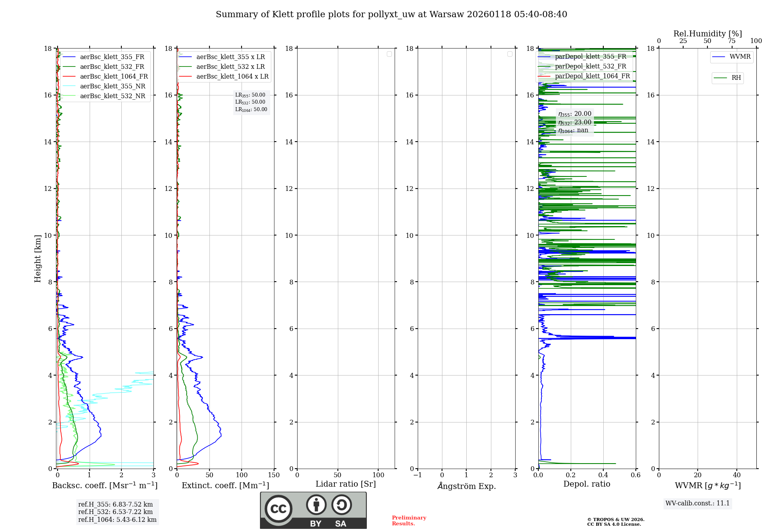
Task: Click the aerBsc_klett_532 x LR legend entry
Action: pos(230,67)
